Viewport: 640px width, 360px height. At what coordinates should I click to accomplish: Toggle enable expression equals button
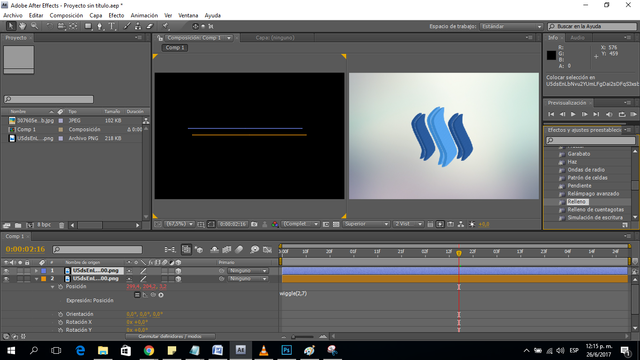coord(137,295)
